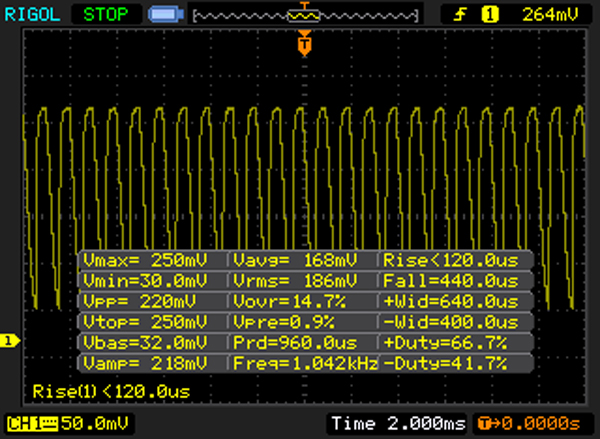This screenshot has height=439, width=600.
Task: Click the waveform memory position bar at top
Action: pyautogui.click(x=304, y=15)
